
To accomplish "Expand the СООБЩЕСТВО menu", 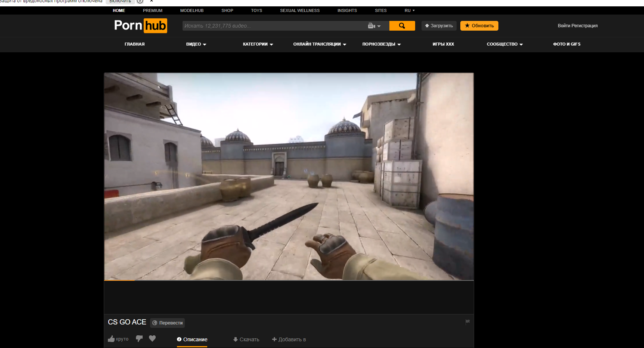I will pos(505,44).
